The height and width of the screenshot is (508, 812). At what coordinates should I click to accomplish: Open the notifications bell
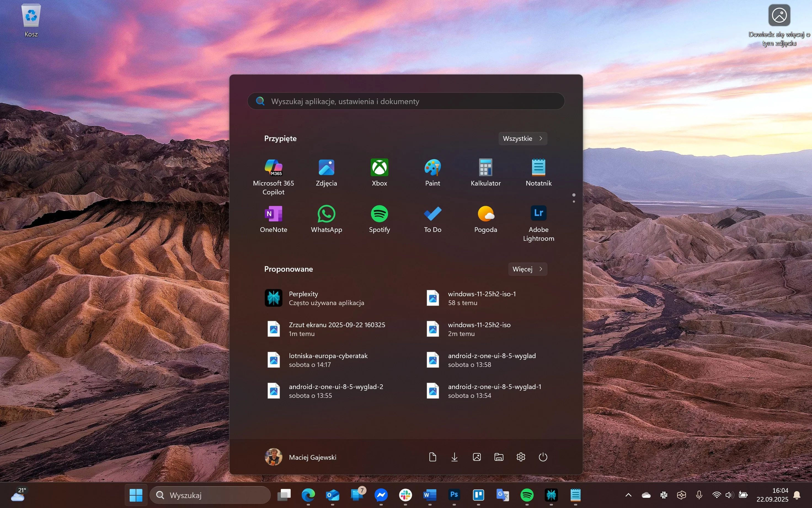pyautogui.click(x=797, y=495)
